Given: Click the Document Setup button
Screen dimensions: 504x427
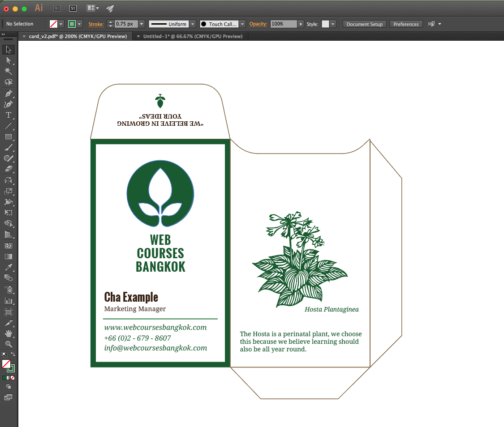Looking at the screenshot, I should pyautogui.click(x=365, y=24).
